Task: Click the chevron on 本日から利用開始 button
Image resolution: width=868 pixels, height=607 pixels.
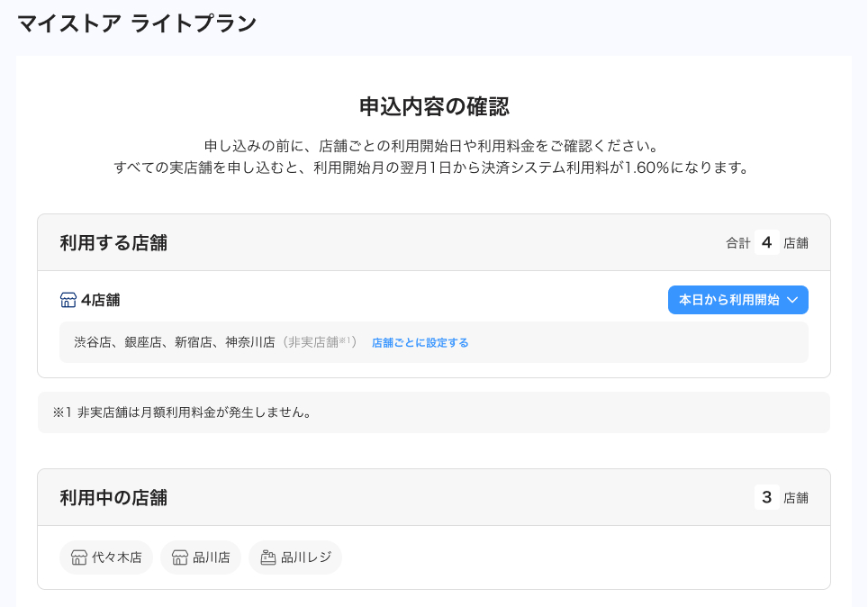Action: click(792, 300)
